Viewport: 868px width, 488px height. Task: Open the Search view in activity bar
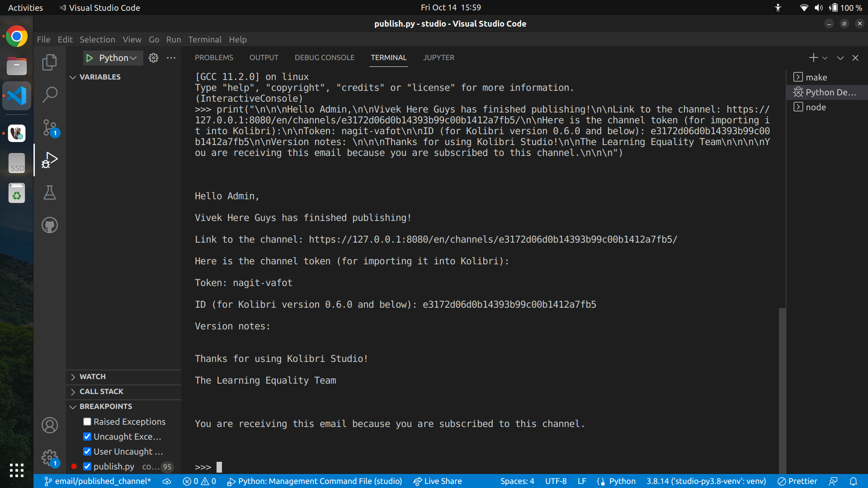coord(49,94)
